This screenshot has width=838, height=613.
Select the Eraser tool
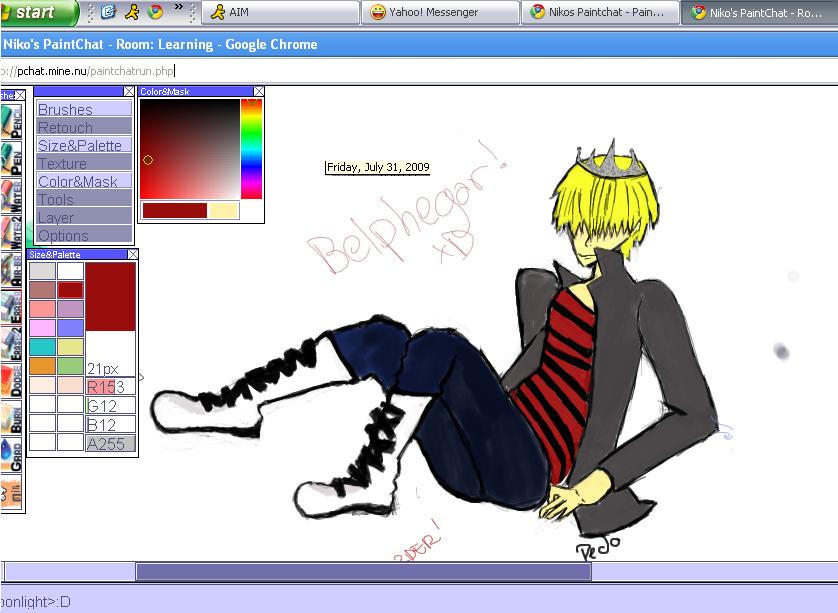(x=12, y=307)
